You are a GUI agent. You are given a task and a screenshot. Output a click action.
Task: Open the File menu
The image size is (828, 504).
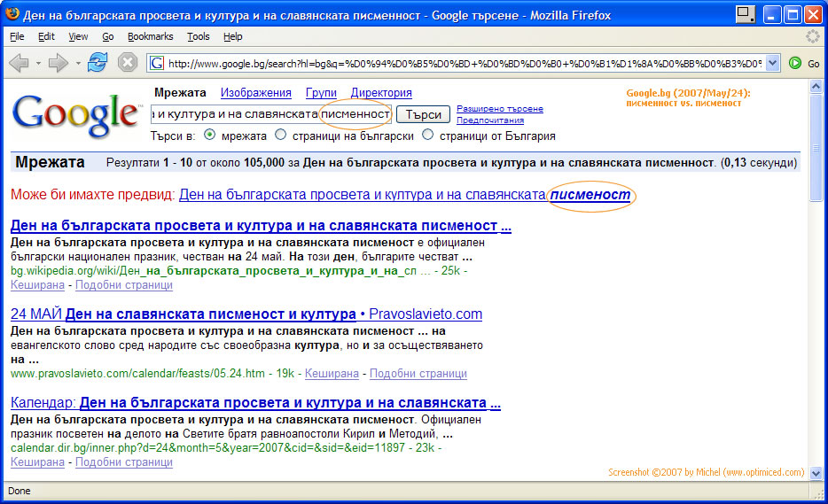pos(17,36)
